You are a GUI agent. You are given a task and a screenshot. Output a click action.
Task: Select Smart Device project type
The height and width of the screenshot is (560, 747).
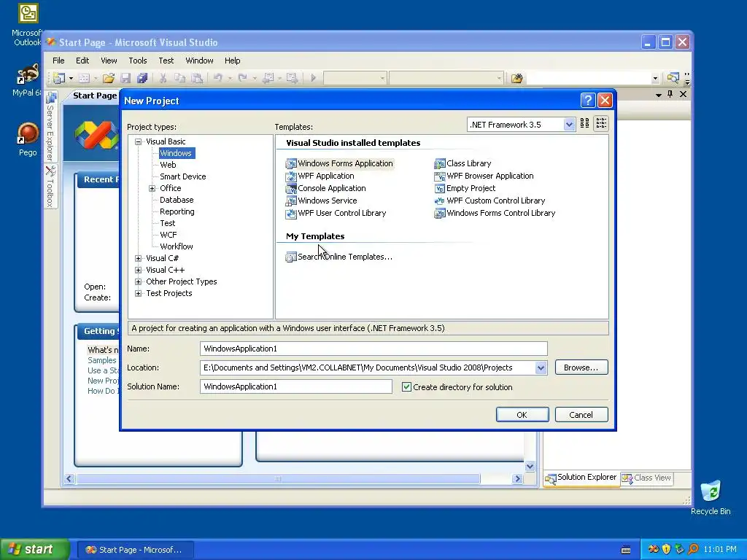(x=183, y=176)
